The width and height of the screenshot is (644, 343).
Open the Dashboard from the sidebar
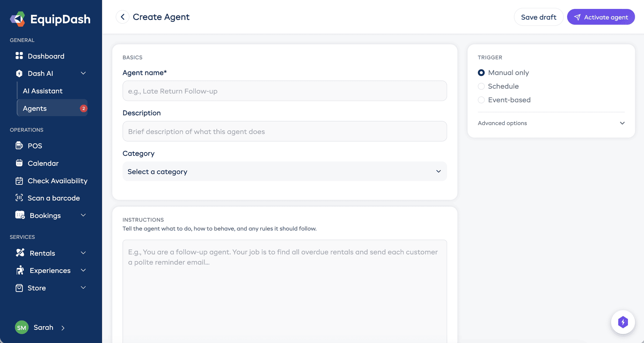point(45,56)
